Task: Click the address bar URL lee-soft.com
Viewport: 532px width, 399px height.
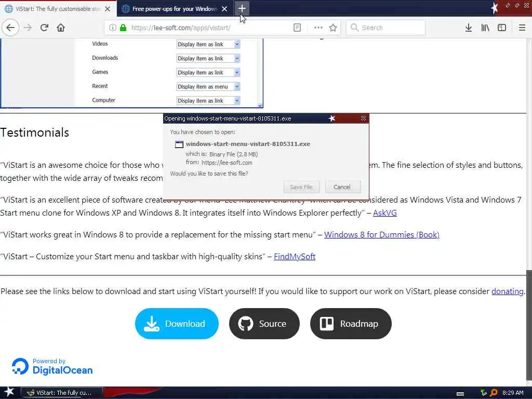Action: [x=181, y=28]
